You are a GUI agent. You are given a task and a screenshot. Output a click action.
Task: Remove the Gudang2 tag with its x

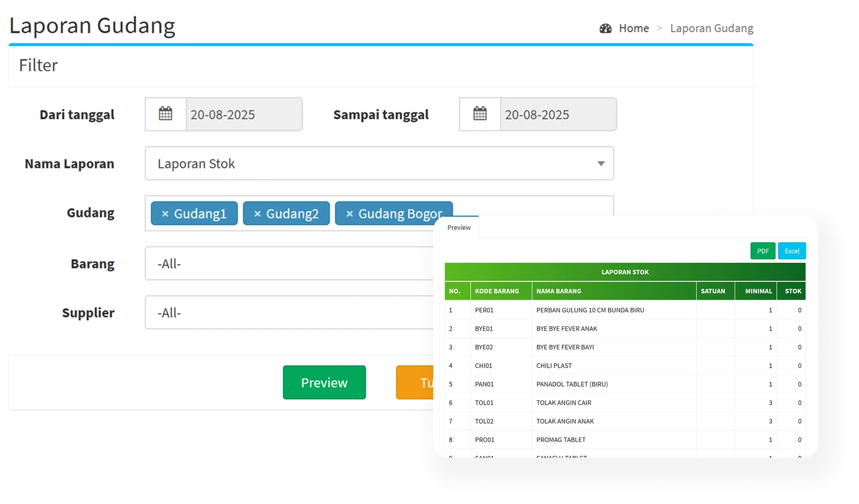257,214
